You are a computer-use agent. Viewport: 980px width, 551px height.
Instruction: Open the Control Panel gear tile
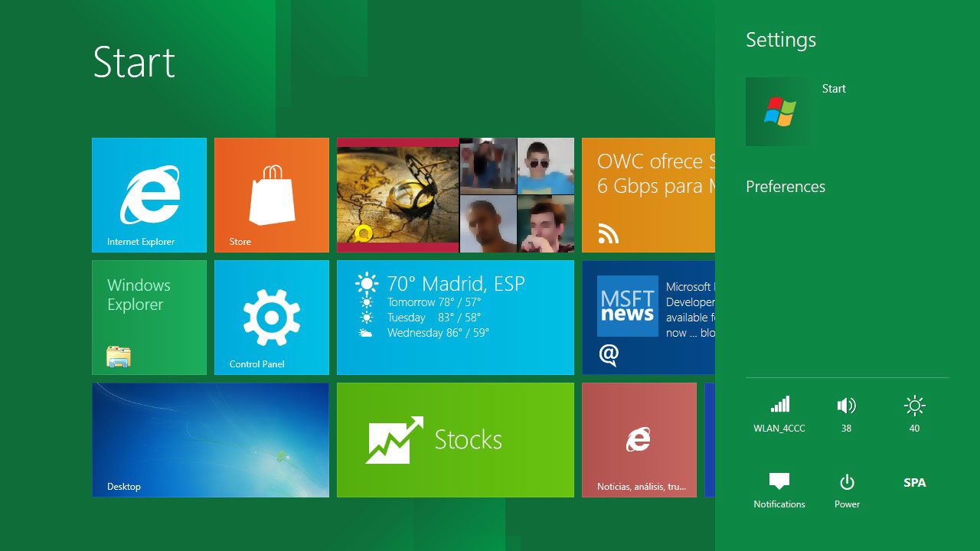click(272, 318)
